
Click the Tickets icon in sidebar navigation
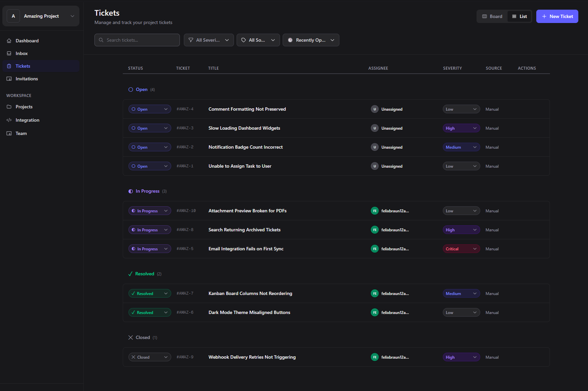tap(9, 66)
